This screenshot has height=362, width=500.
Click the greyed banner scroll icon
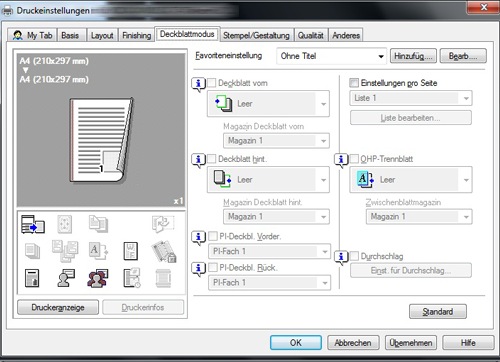pyautogui.click(x=163, y=278)
